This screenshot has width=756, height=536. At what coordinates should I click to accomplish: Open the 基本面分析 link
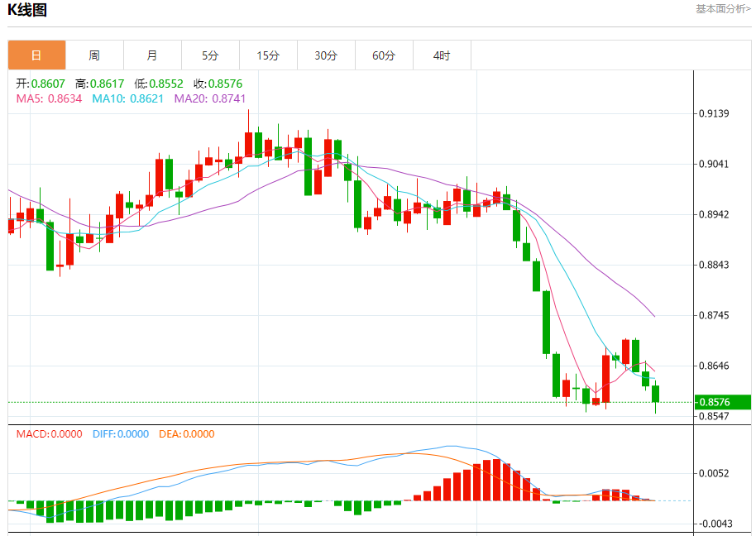pyautogui.click(x=723, y=8)
